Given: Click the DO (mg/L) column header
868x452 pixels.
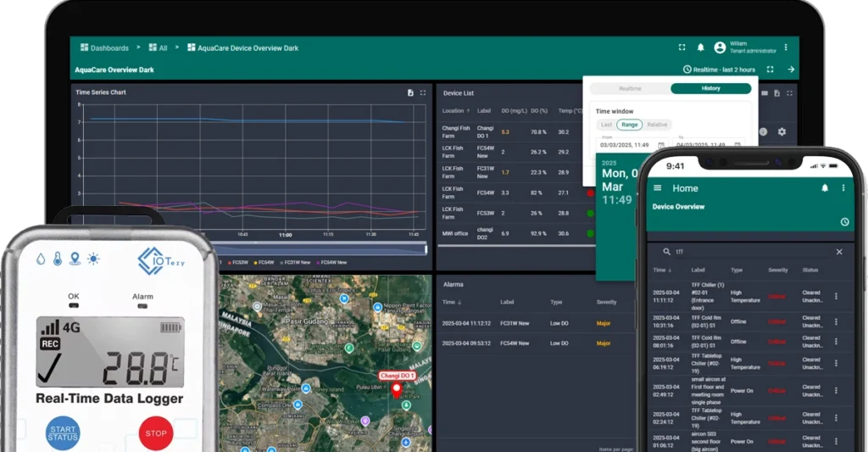Looking at the screenshot, I should click(515, 111).
